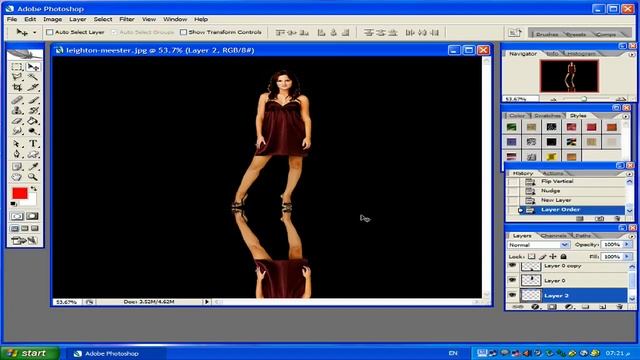Switch to the Swatches tab

547,116
